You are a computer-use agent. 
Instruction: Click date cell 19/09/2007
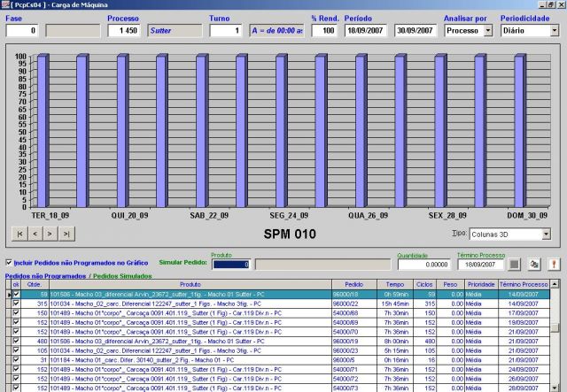[x=524, y=323]
